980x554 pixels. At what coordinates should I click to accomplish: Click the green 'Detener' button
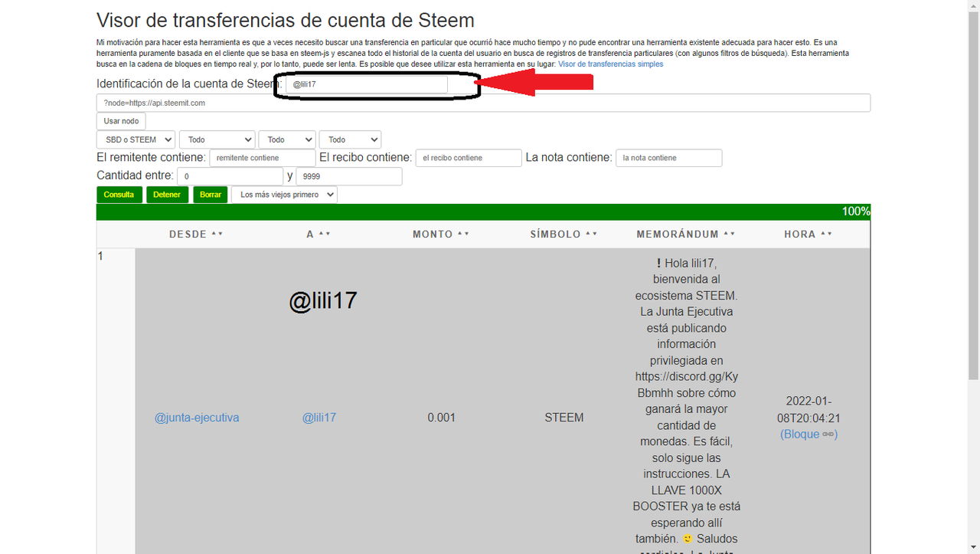coord(167,195)
